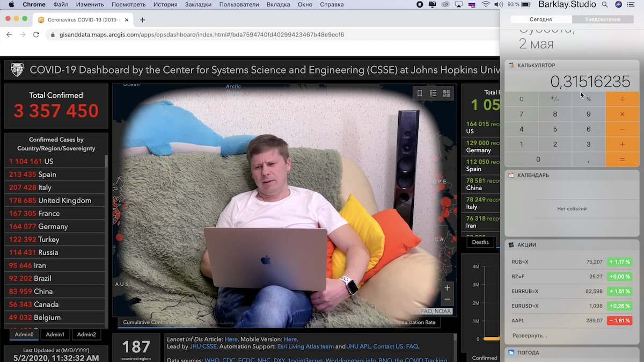
Task: Open the basemap gallery grid icon
Action: 447,93
